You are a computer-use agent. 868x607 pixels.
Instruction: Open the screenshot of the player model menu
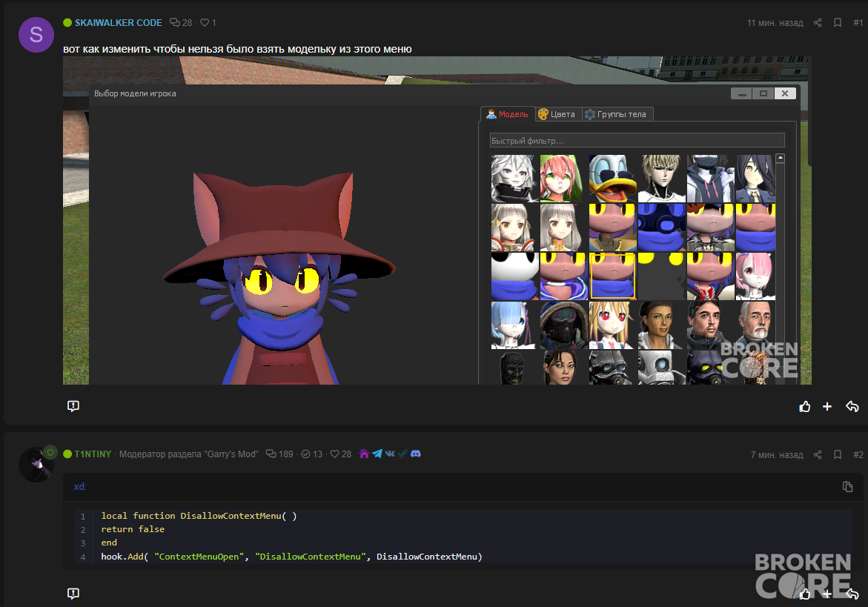click(437, 220)
